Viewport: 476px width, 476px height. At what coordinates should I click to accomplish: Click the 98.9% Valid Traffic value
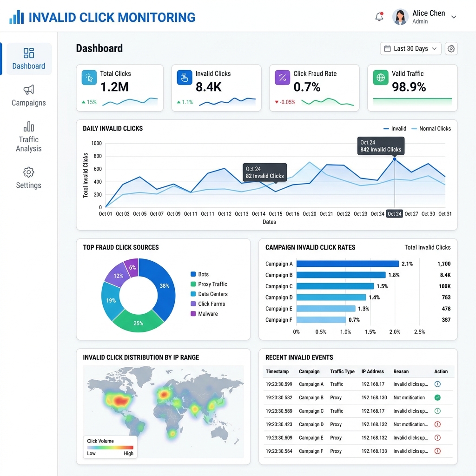coord(409,87)
